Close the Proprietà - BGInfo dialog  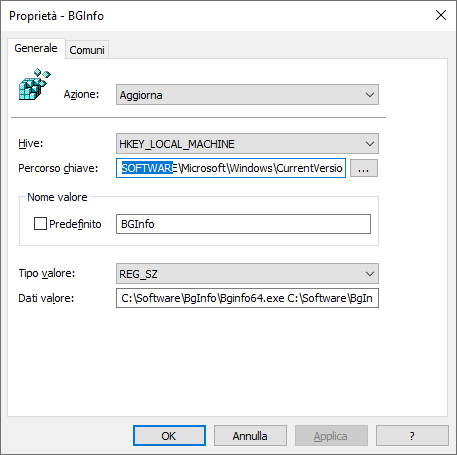(441, 15)
